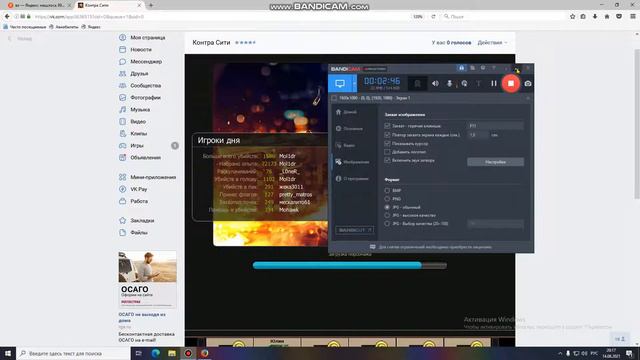Open Friends in VK sidebar

point(139,73)
